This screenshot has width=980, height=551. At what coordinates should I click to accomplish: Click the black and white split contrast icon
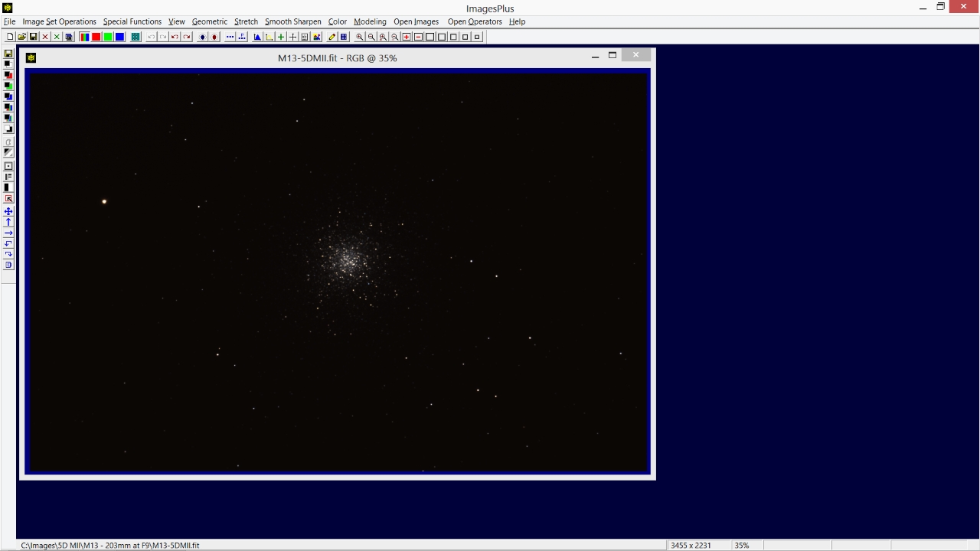pyautogui.click(x=8, y=187)
